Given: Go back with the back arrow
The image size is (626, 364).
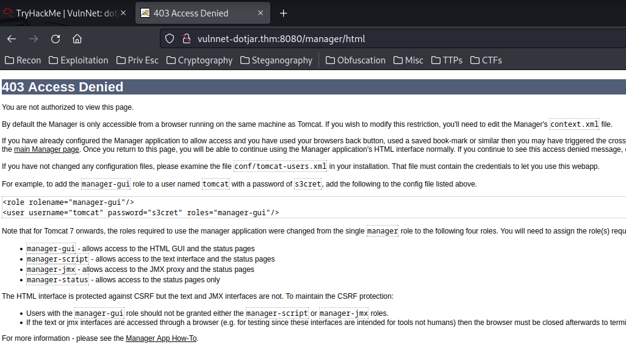Looking at the screenshot, I should [12, 38].
